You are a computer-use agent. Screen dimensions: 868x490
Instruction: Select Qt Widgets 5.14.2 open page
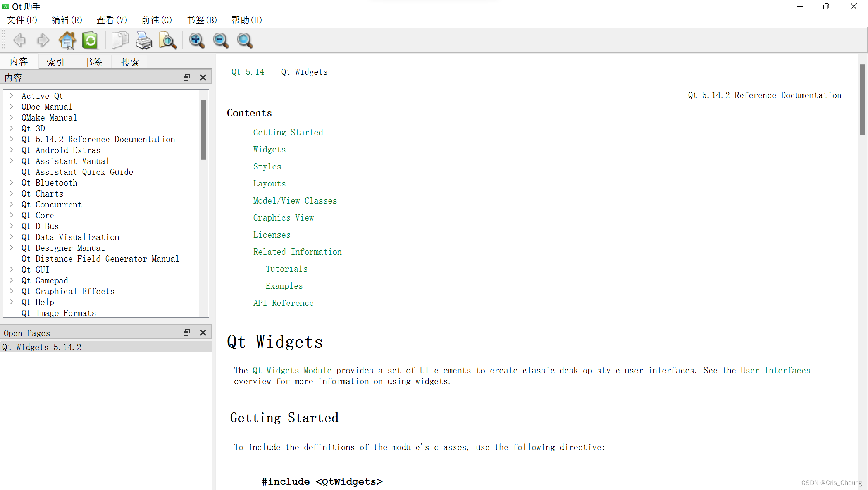[106, 347]
